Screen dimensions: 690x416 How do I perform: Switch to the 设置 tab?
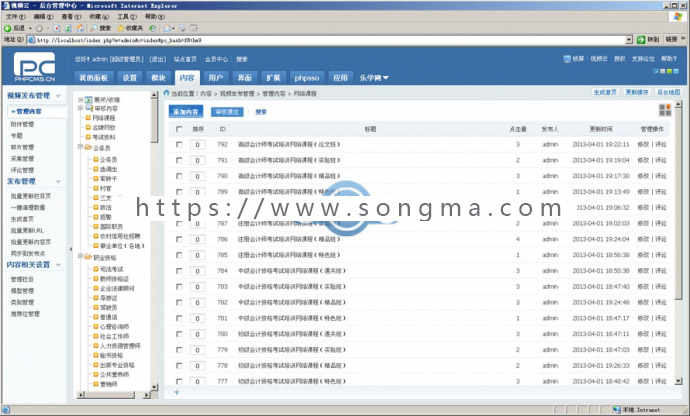pyautogui.click(x=130, y=77)
